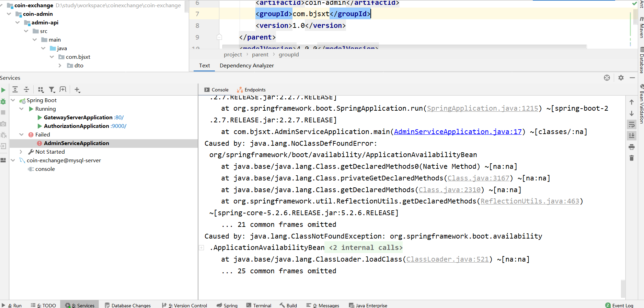Click the camera thread dump icon

point(3,124)
